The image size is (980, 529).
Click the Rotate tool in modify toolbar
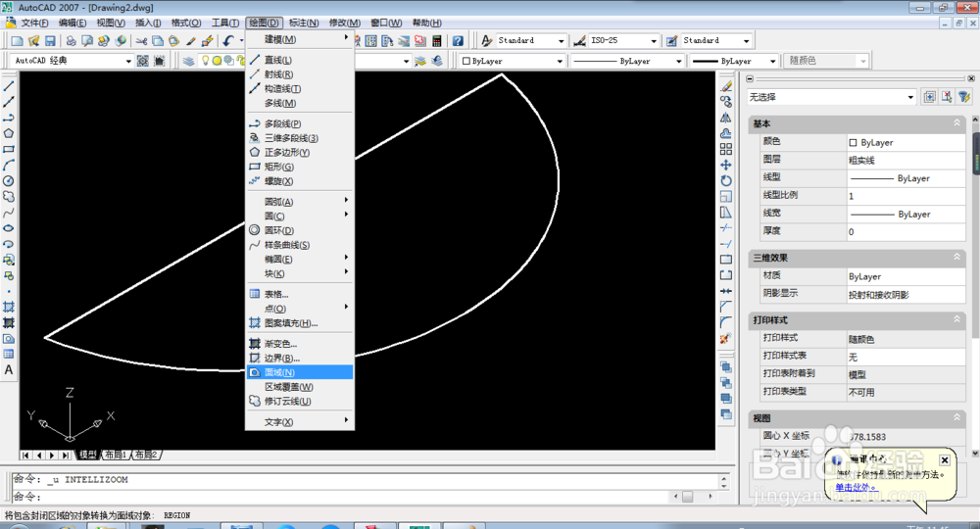coord(725,180)
